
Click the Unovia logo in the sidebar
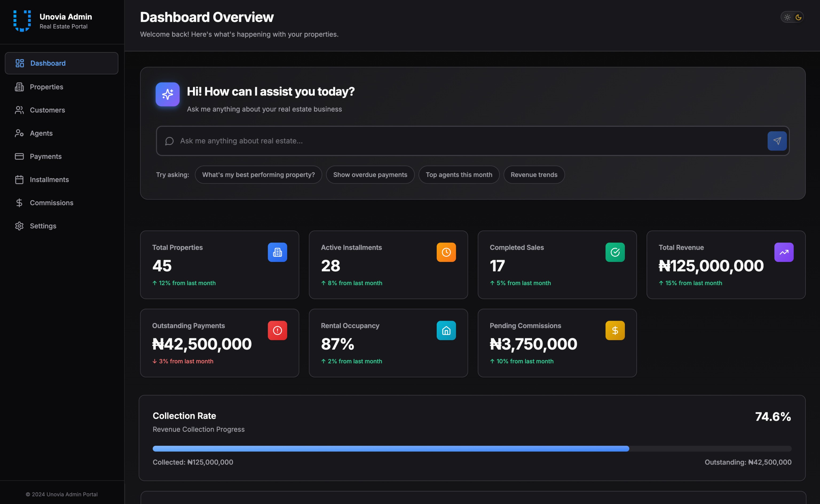click(x=22, y=21)
